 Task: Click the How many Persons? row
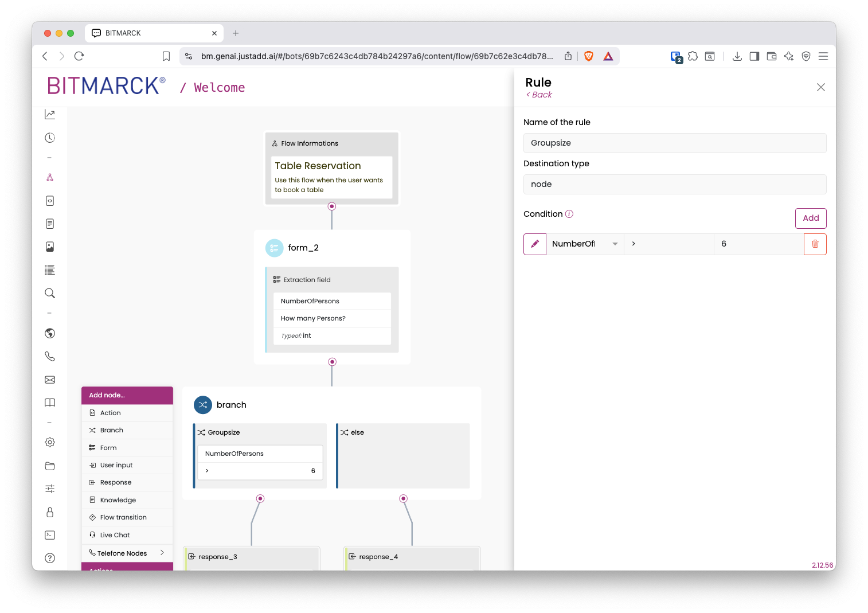coord(332,318)
